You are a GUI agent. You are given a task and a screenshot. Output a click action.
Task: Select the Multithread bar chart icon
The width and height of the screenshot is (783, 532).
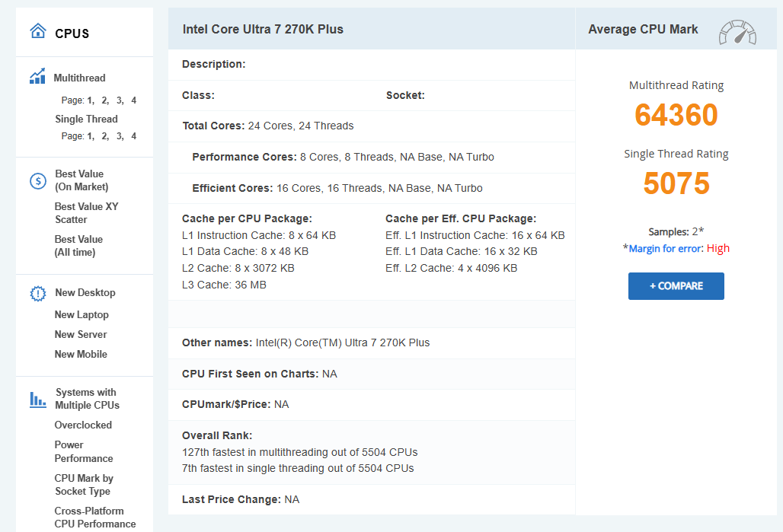click(x=37, y=76)
